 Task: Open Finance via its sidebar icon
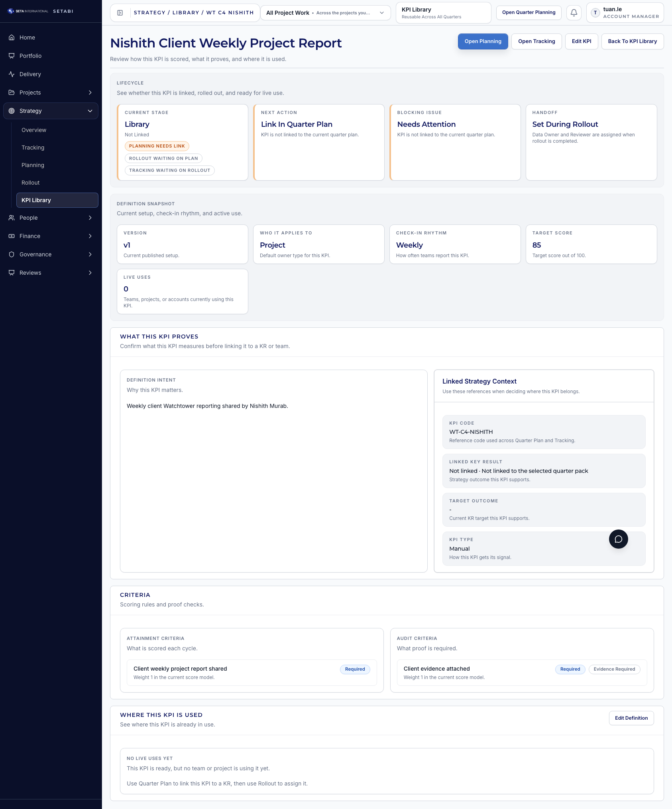[x=11, y=236]
